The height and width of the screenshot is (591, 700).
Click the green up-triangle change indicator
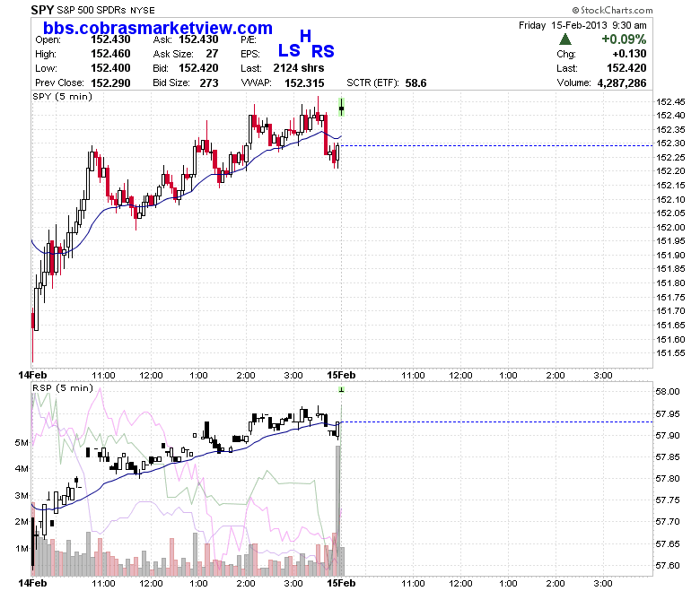pyautogui.click(x=565, y=39)
